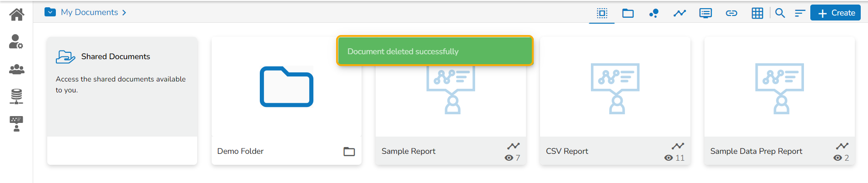Filter documents by folders in the toolbar
The width and height of the screenshot is (868, 183).
pyautogui.click(x=628, y=13)
